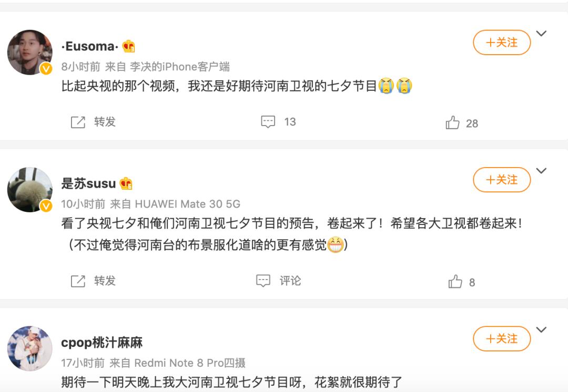
Task: Open the cpop桃汁麻麻 username link
Action: click(x=102, y=343)
